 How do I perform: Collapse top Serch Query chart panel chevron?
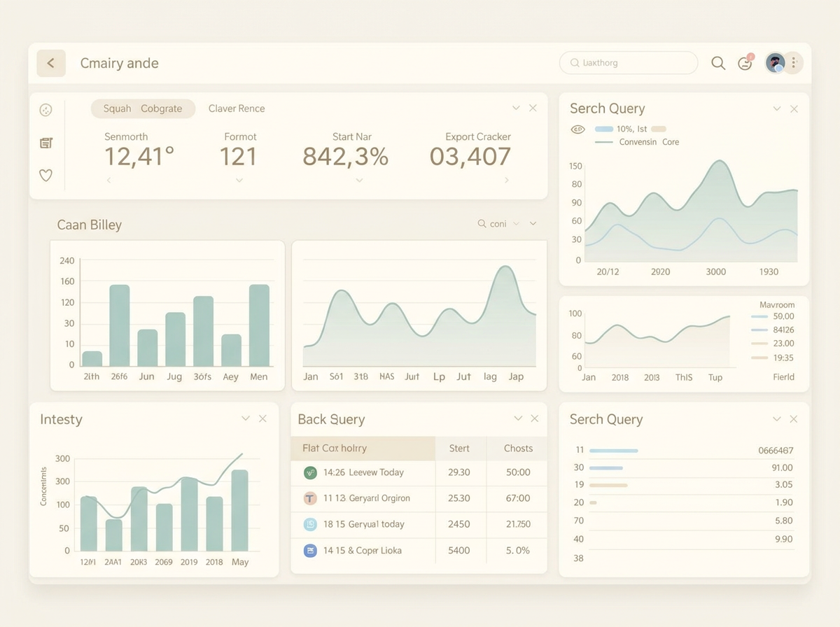coord(776,109)
